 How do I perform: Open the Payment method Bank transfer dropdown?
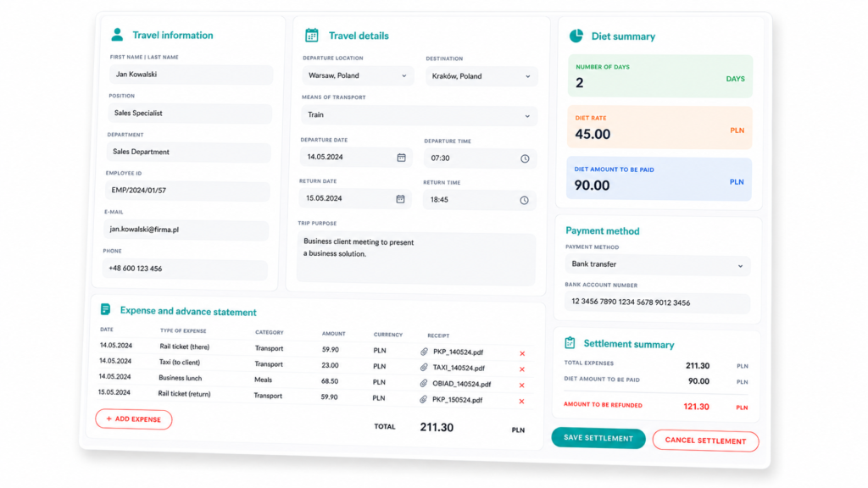tap(658, 265)
